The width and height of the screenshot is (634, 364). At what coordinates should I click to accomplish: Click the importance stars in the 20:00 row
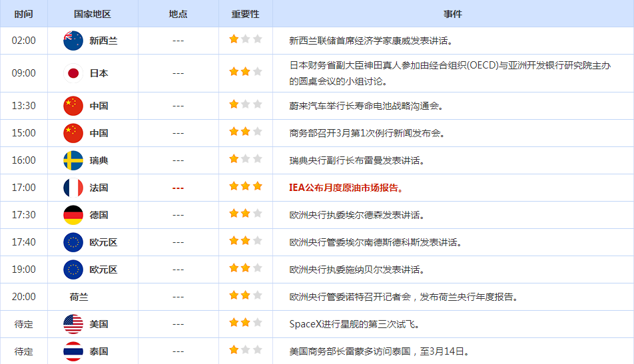(x=246, y=295)
